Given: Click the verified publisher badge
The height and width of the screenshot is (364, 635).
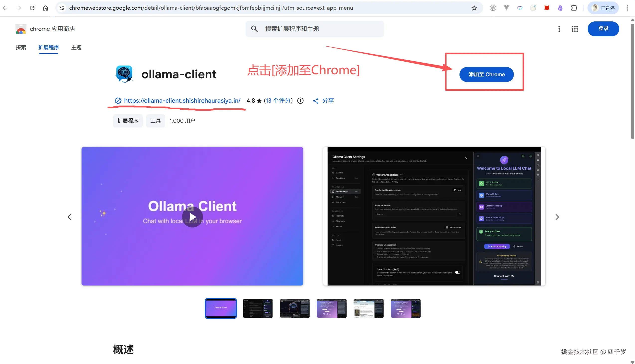Looking at the screenshot, I should 118,100.
